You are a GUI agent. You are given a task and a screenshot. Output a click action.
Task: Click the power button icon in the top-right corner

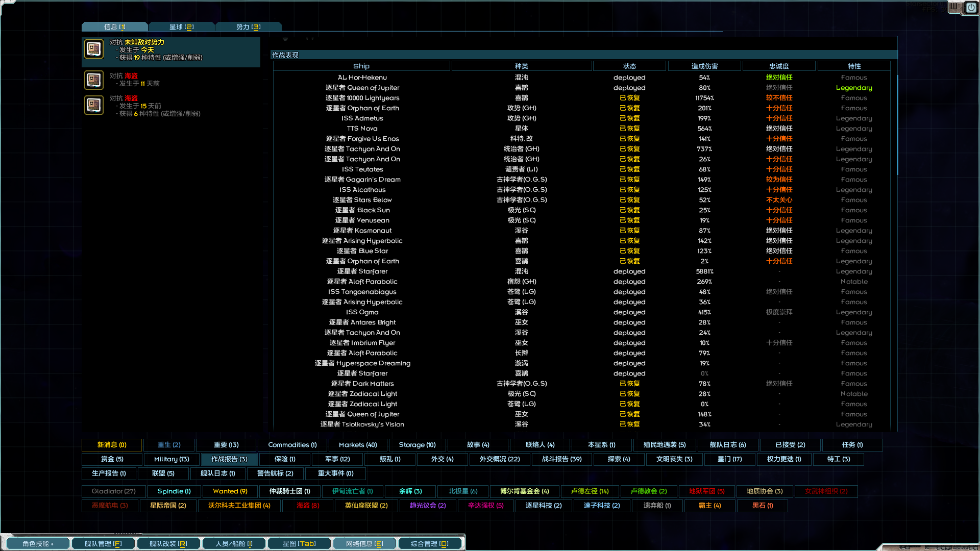tap(971, 8)
